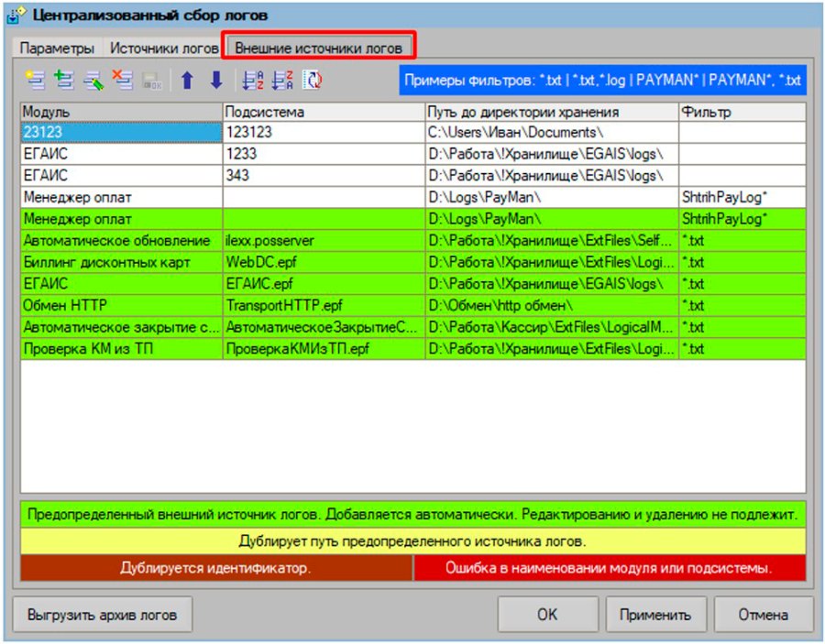This screenshot has width=825, height=644.
Task: Click the blue move up arrow
Action: click(187, 81)
